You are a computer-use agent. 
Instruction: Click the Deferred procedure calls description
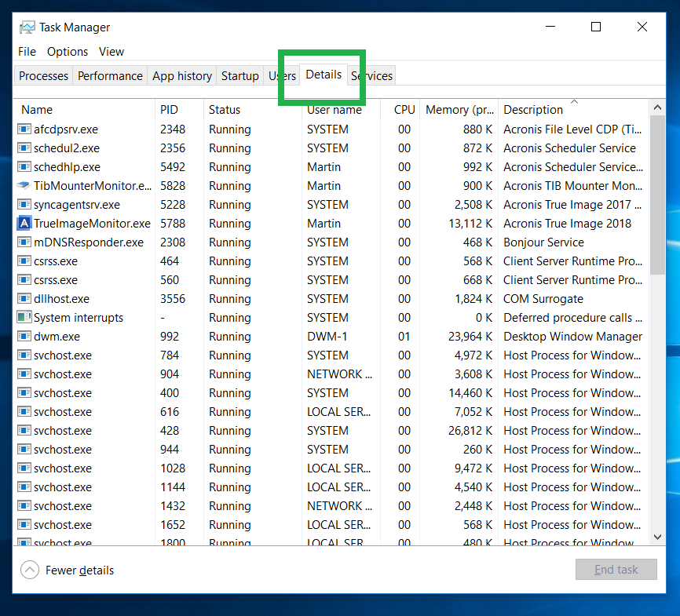(572, 317)
